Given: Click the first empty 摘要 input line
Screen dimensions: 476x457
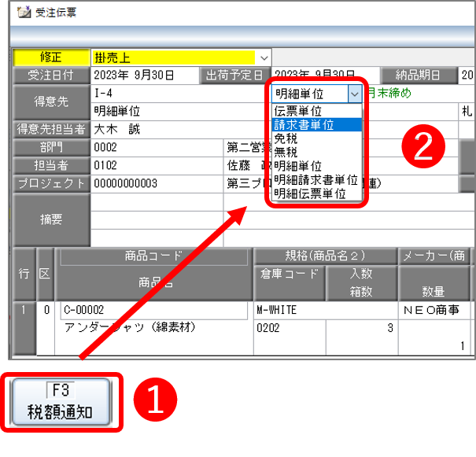Looking at the screenshot, I should coord(157,202).
